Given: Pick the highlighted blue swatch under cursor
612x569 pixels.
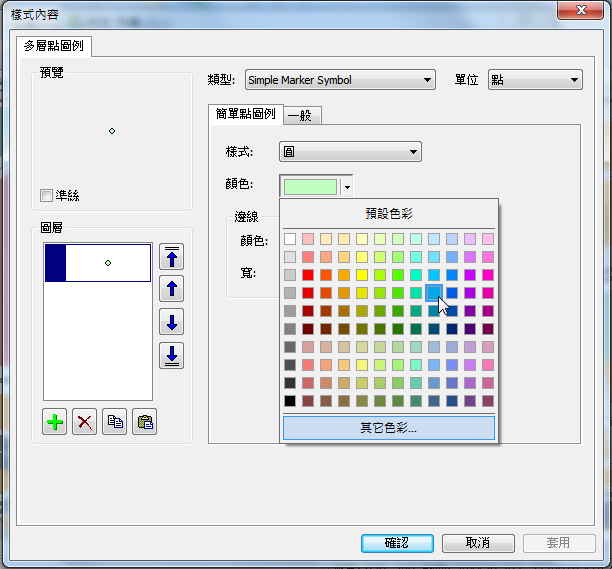Looking at the screenshot, I should click(434, 293).
